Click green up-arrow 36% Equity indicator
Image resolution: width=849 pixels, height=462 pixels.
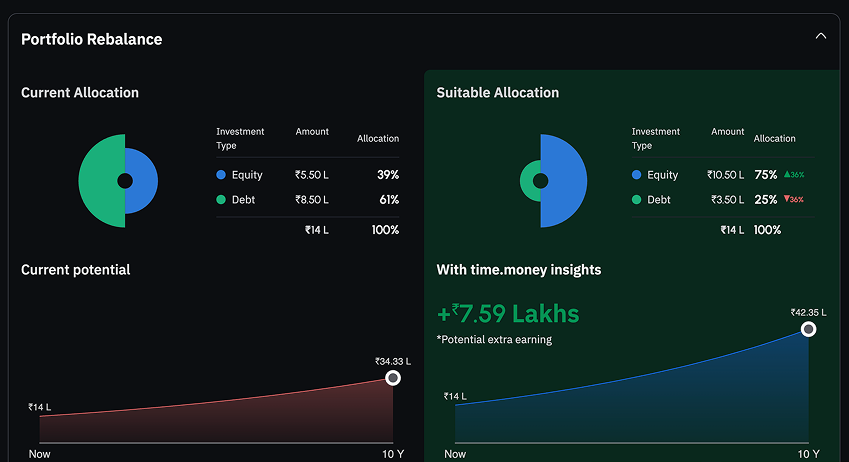(x=794, y=174)
